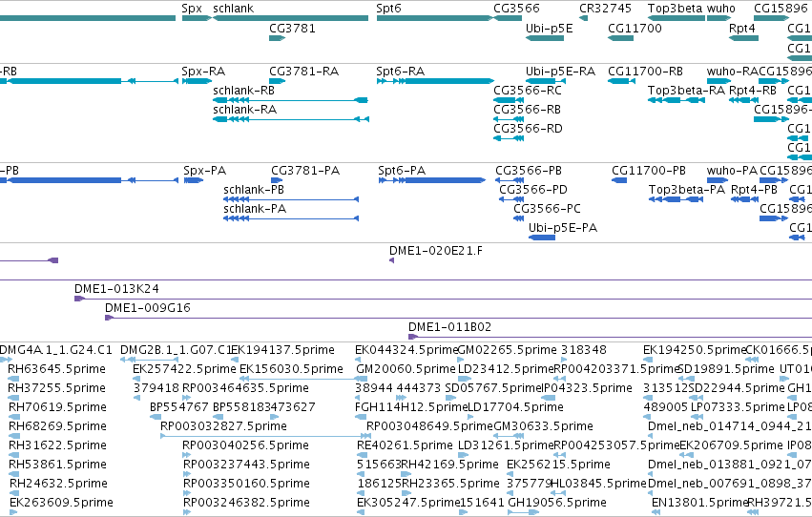Click the CG3781-PA protein feature

click(277, 180)
